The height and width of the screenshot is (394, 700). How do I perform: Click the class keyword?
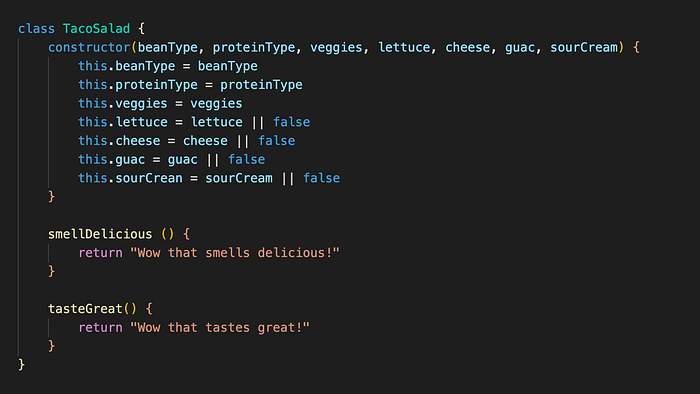37,29
